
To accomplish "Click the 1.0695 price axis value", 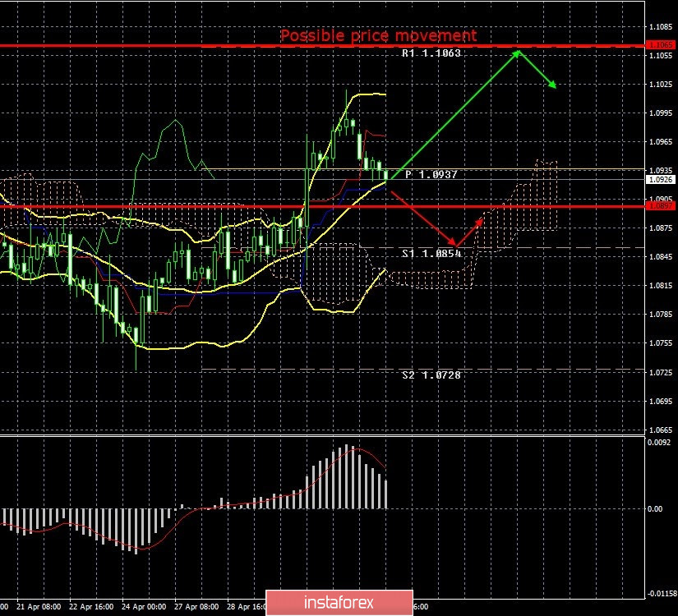I will (x=661, y=402).
